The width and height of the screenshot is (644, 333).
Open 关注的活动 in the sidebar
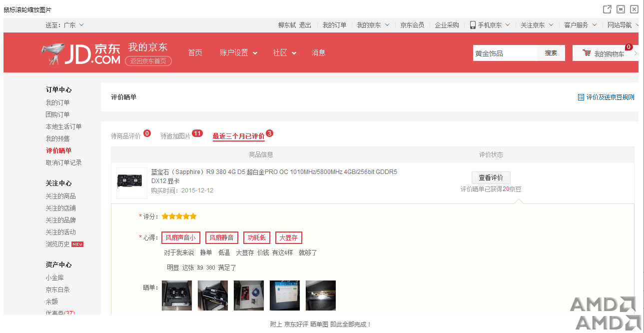click(x=61, y=232)
